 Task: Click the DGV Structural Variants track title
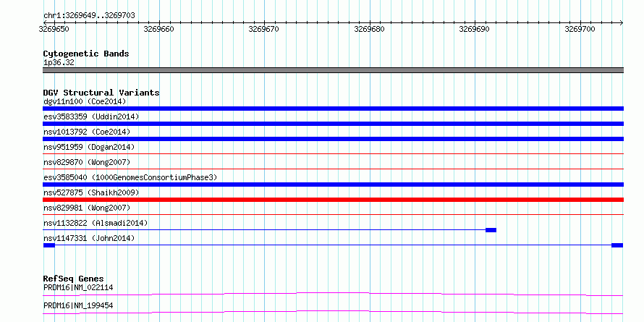coord(101,93)
